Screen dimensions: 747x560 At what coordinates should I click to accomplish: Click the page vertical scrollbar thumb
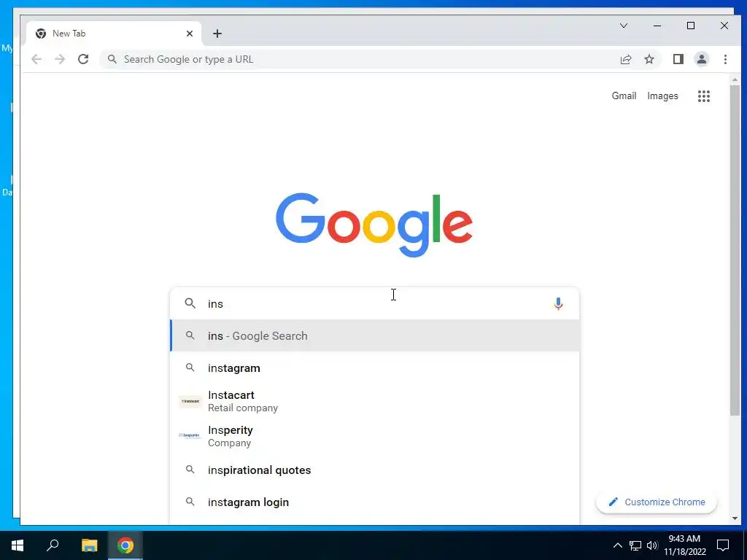pos(735,251)
